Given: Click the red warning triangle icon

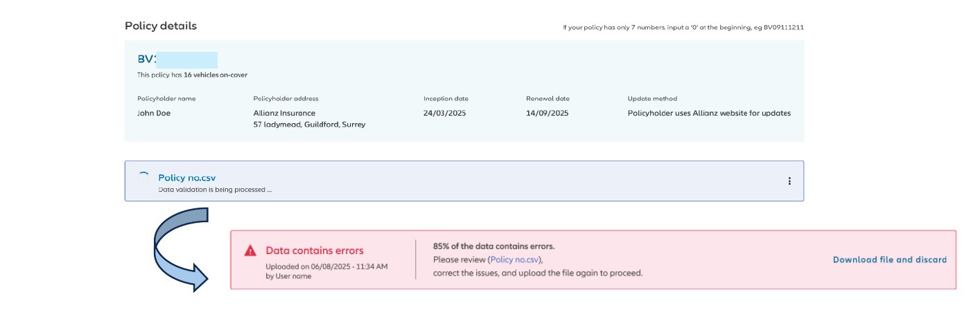Looking at the screenshot, I should (250, 251).
